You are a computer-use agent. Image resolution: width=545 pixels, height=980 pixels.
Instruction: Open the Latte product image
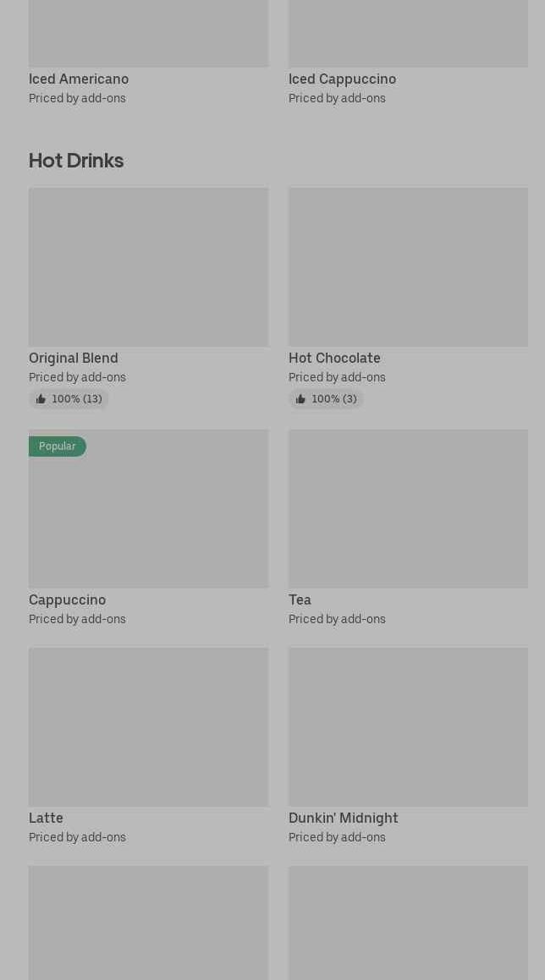(148, 727)
